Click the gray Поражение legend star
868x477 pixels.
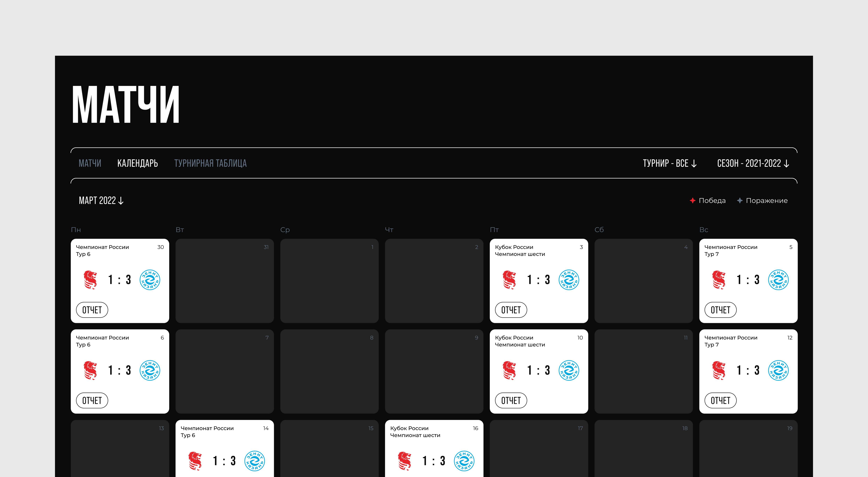click(740, 201)
